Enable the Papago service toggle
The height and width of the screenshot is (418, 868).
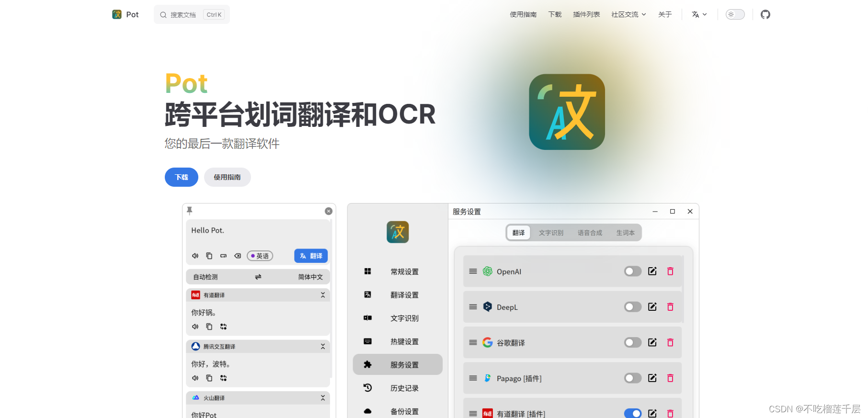tap(633, 378)
